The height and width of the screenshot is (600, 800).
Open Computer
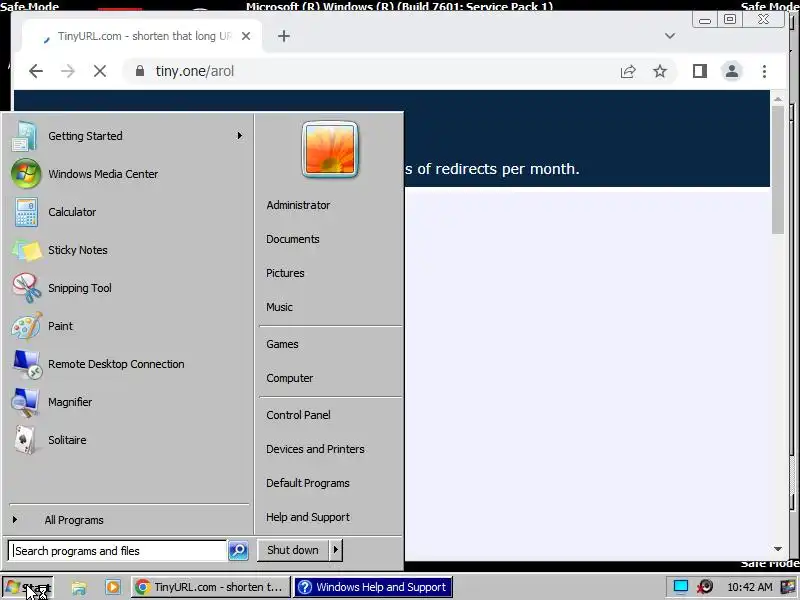click(x=290, y=379)
